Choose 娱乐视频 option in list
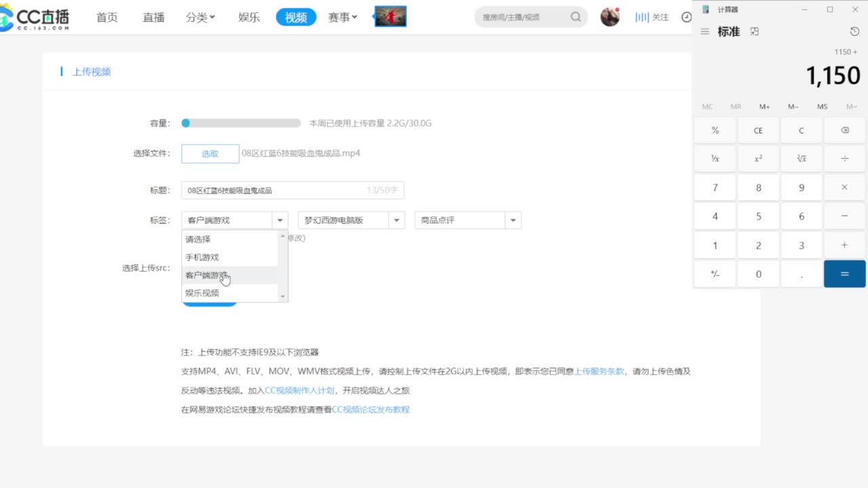 tap(203, 293)
